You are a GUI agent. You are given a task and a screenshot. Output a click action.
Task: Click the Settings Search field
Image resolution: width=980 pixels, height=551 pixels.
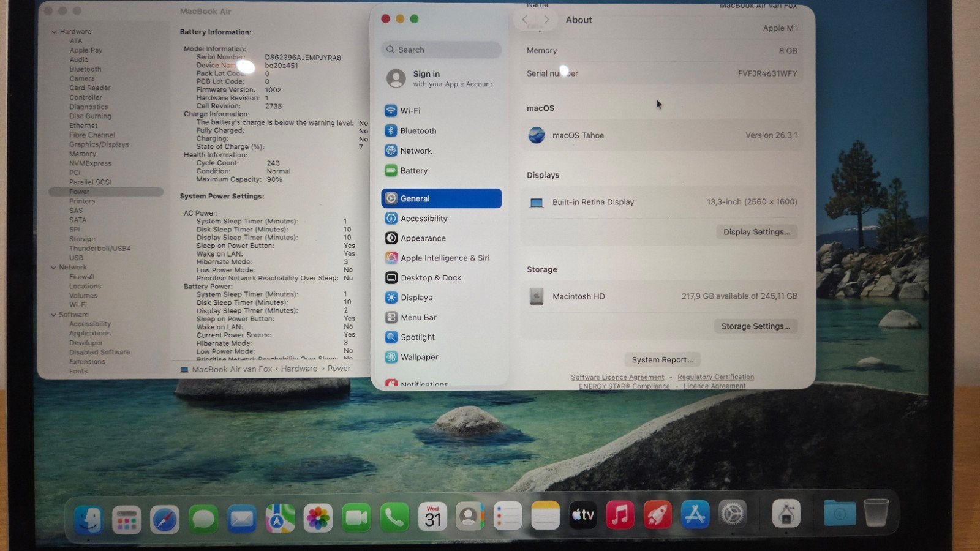[441, 50]
